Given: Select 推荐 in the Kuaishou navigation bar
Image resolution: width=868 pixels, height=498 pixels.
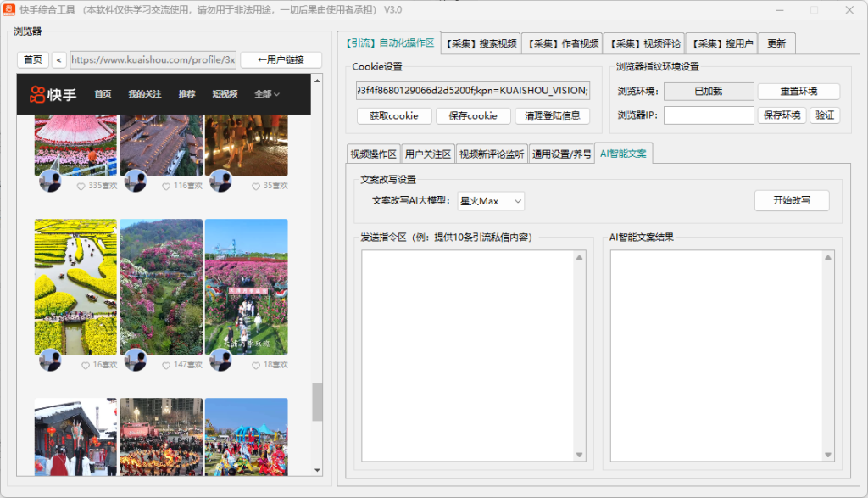Looking at the screenshot, I should [x=186, y=94].
